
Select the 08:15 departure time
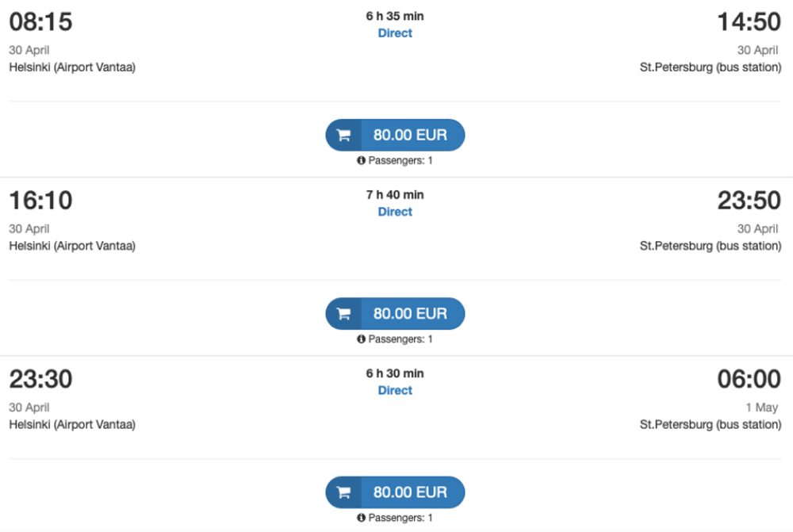41,21
